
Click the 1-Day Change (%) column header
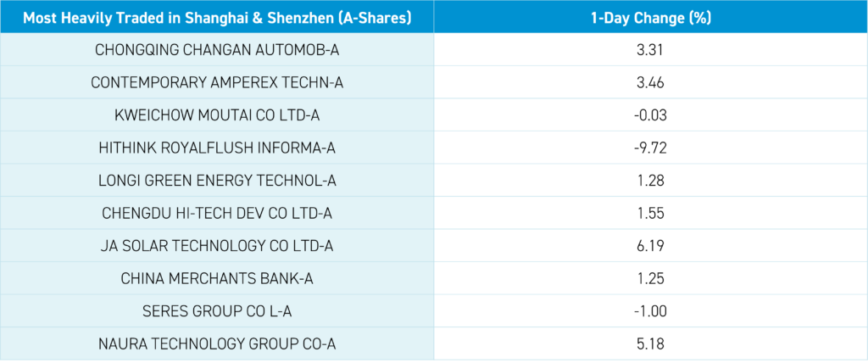coord(649,19)
